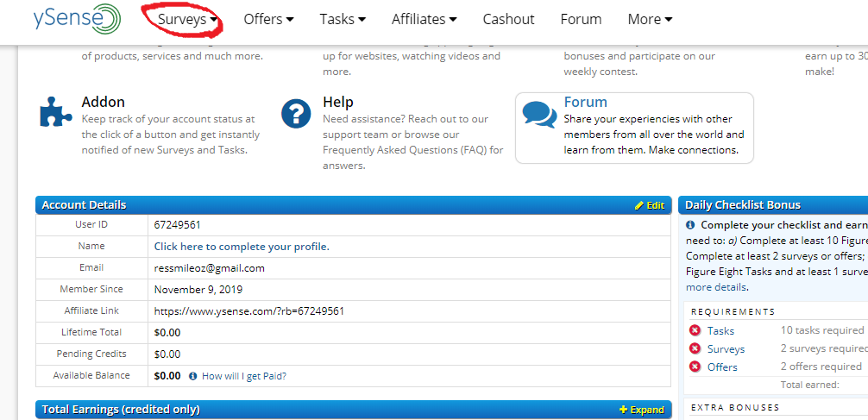Screen dimensions: 868x420
Task: Click the 10 tasks required text
Action: 822,330
